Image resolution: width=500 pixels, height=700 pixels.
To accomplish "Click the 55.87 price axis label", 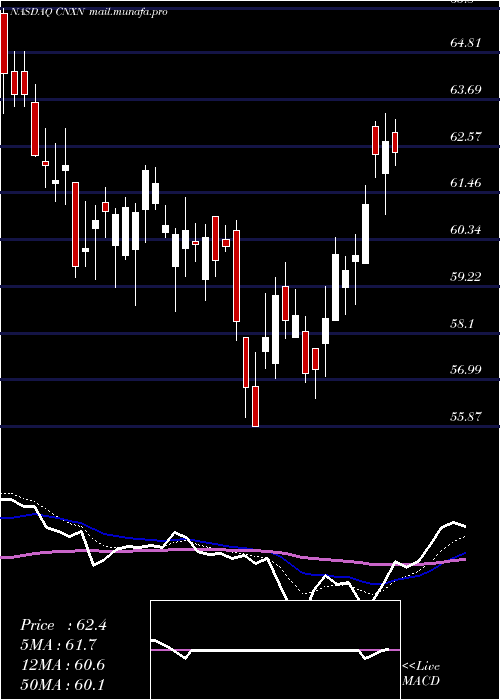I will 466,417.
